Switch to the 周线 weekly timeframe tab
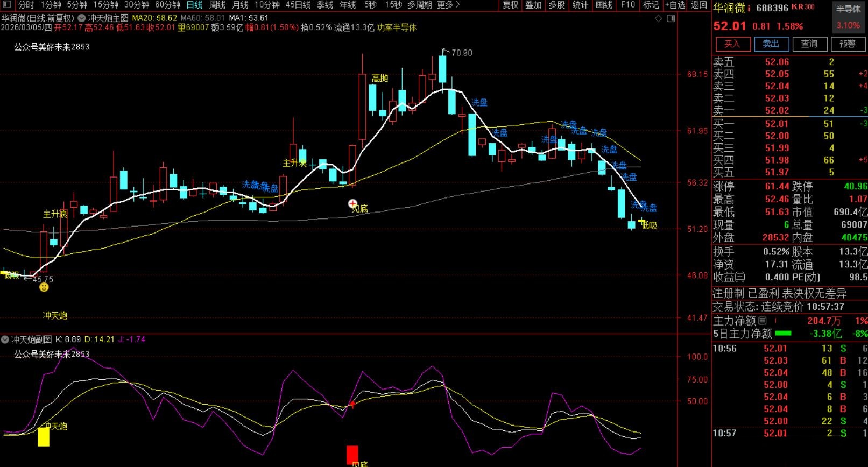This screenshot has width=868, height=467. (217, 5)
